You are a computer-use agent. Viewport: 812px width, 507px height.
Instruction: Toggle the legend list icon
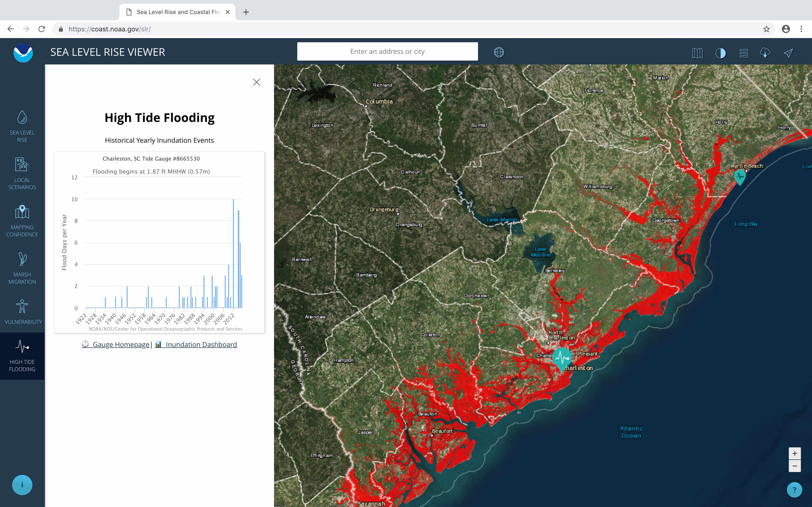pyautogui.click(x=744, y=53)
